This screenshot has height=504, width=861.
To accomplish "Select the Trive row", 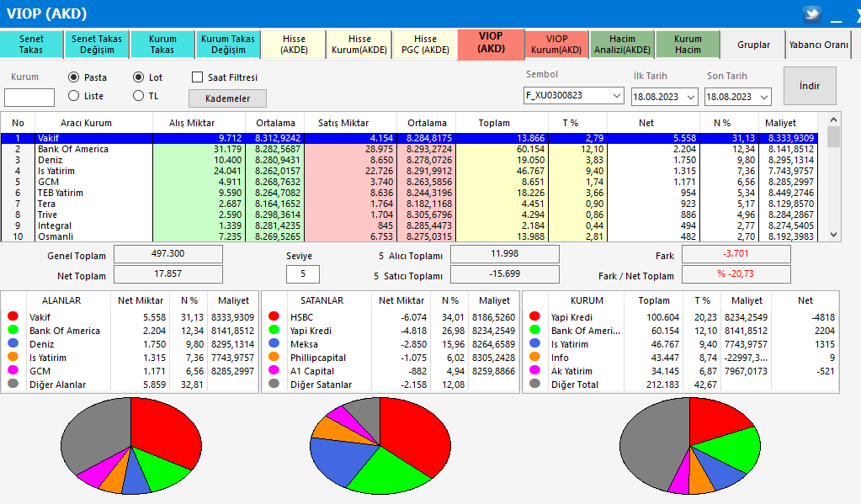I will point(409,215).
